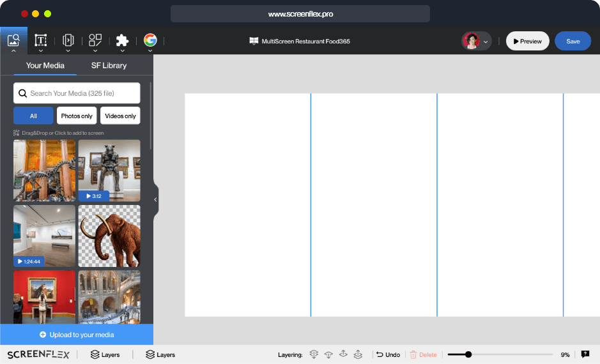
Task: Click the leftmost Layering arrangement icon
Action: click(x=314, y=354)
